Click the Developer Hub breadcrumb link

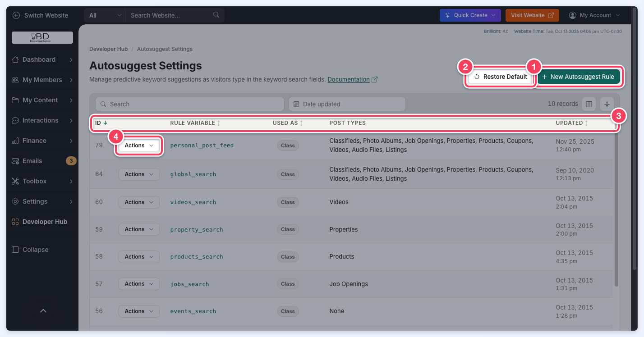pyautogui.click(x=108, y=49)
